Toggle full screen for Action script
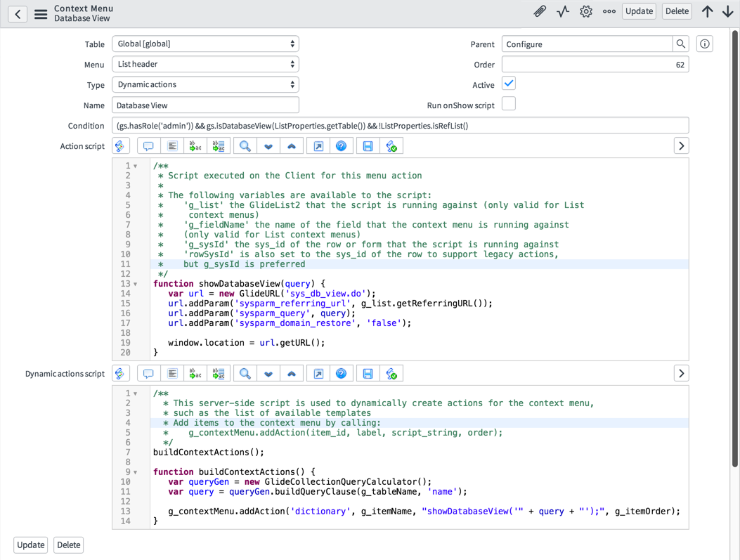This screenshot has height=560, width=740. pyautogui.click(x=318, y=146)
